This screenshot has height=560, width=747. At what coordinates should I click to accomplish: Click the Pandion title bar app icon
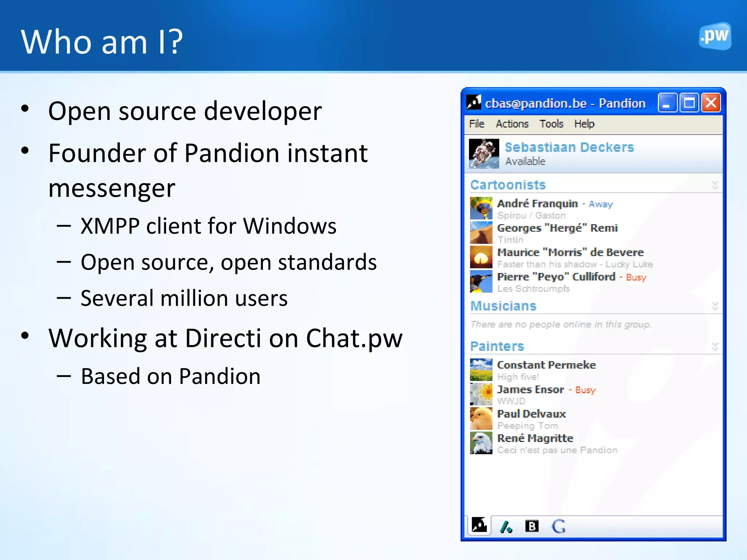(474, 102)
